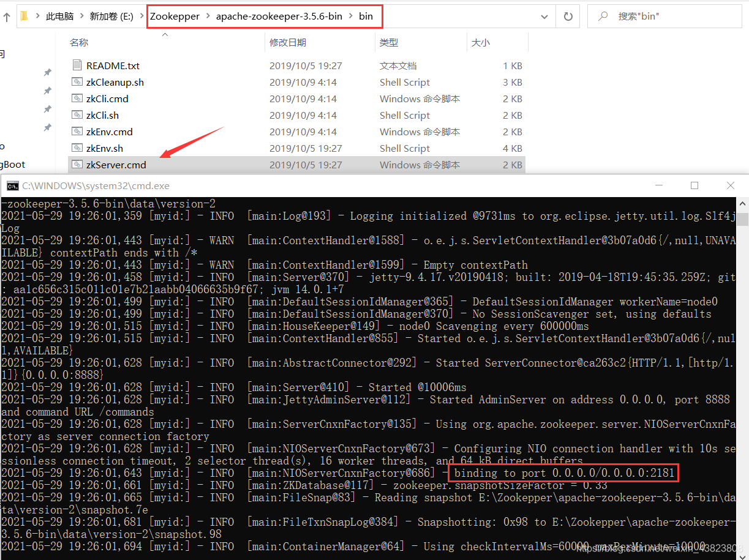Close the cmd.exe window
This screenshot has width=749, height=560.
click(730, 185)
